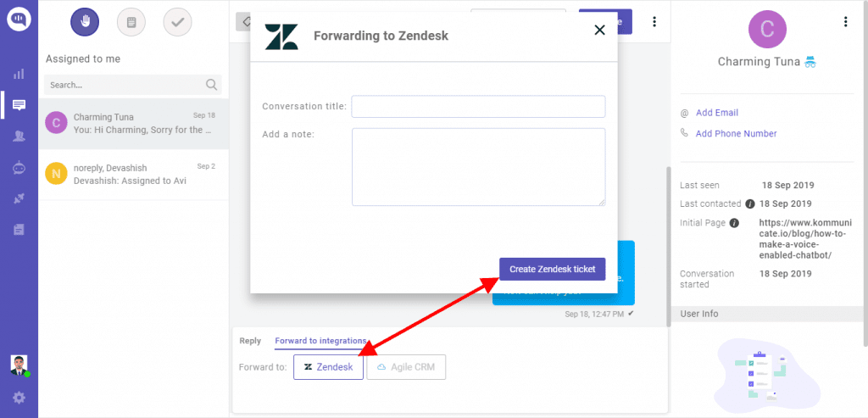Open the dashboard bar chart icon
Image resolution: width=868 pixels, height=418 pixels.
click(x=19, y=74)
